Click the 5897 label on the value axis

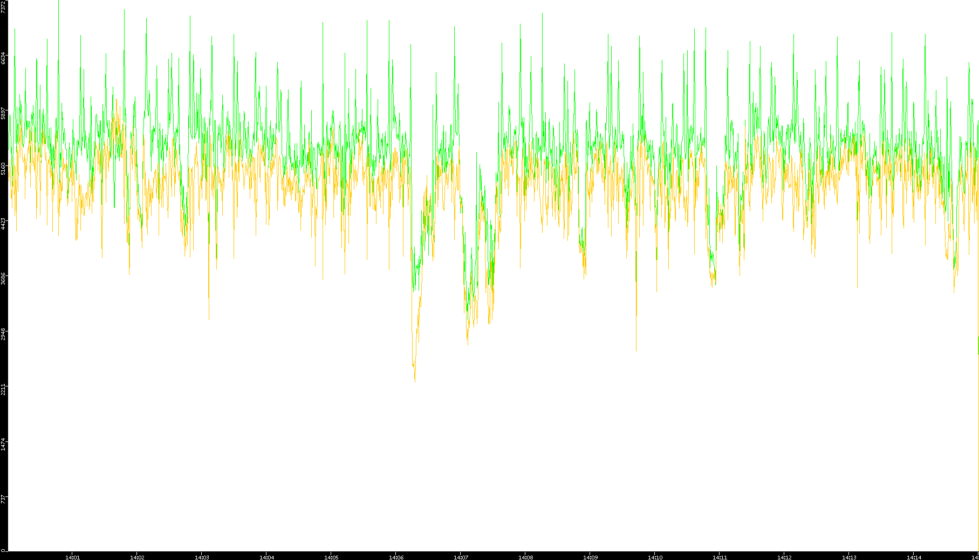pos(4,113)
